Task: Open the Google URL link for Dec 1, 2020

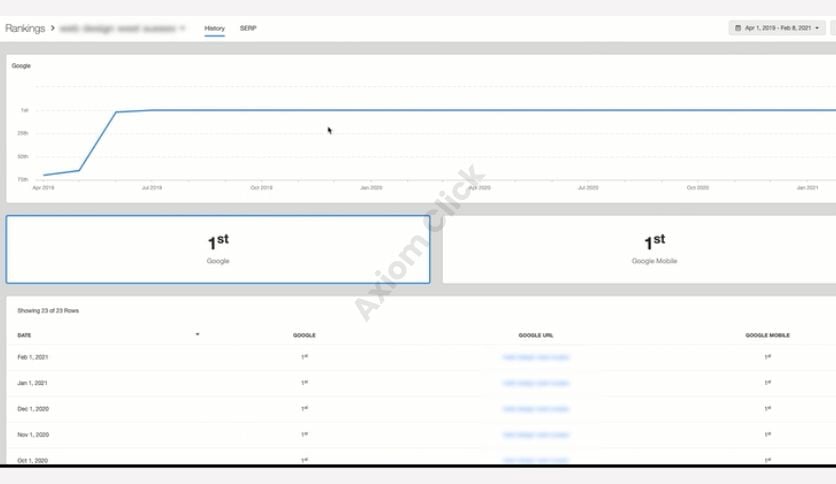Action: [536, 409]
